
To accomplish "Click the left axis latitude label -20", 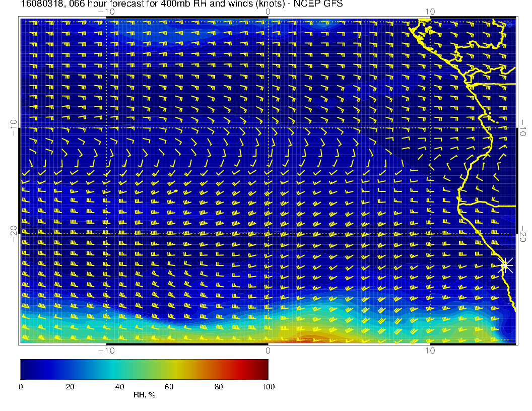I will 14,234.
